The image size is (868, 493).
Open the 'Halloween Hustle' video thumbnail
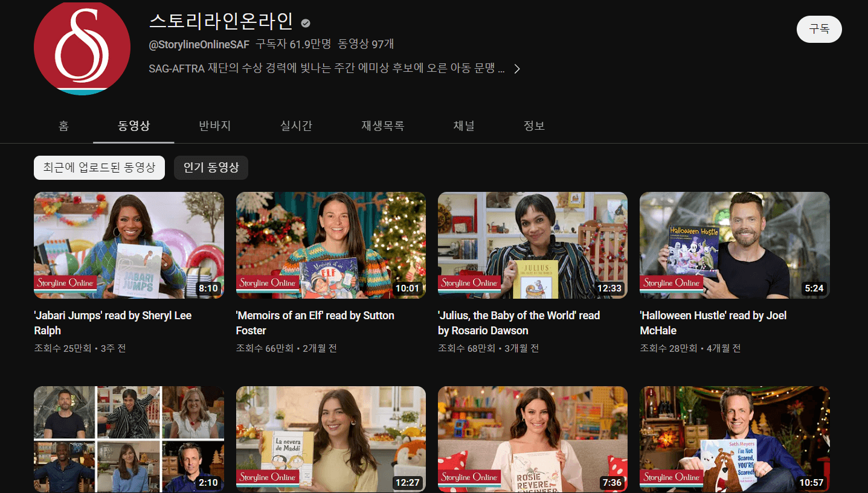[735, 245]
